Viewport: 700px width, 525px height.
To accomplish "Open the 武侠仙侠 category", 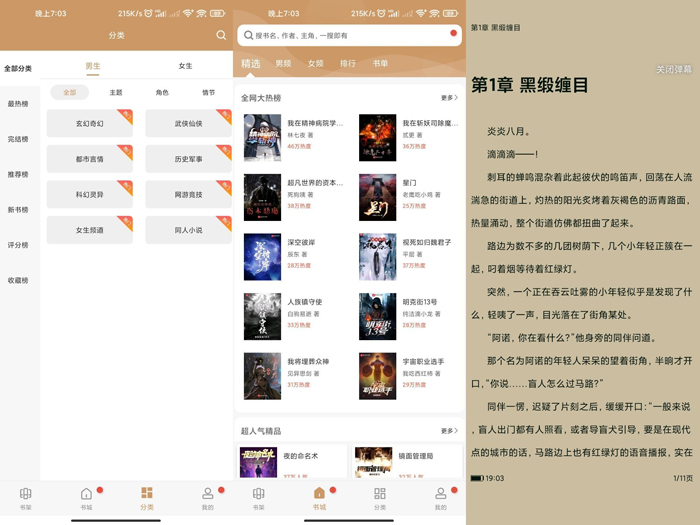I will coord(188,123).
